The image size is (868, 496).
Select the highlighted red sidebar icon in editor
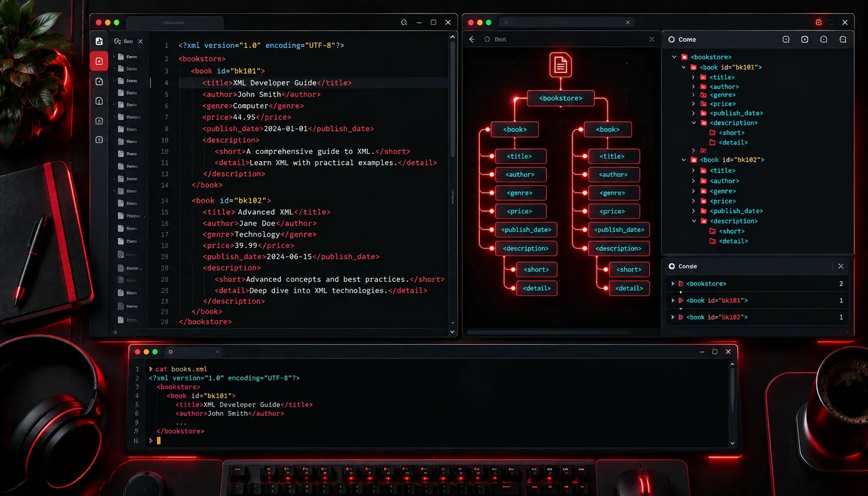[99, 61]
